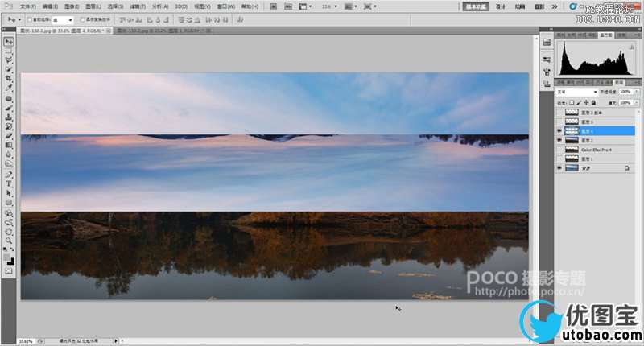This screenshot has width=644, height=346.
Task: Show the 图层 3 layer
Action: 559,122
